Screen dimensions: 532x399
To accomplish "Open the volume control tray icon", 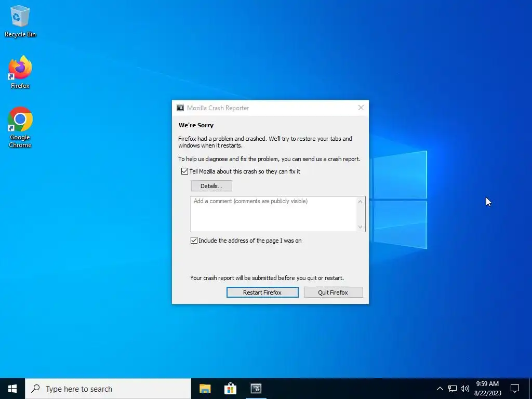I will 465,389.
